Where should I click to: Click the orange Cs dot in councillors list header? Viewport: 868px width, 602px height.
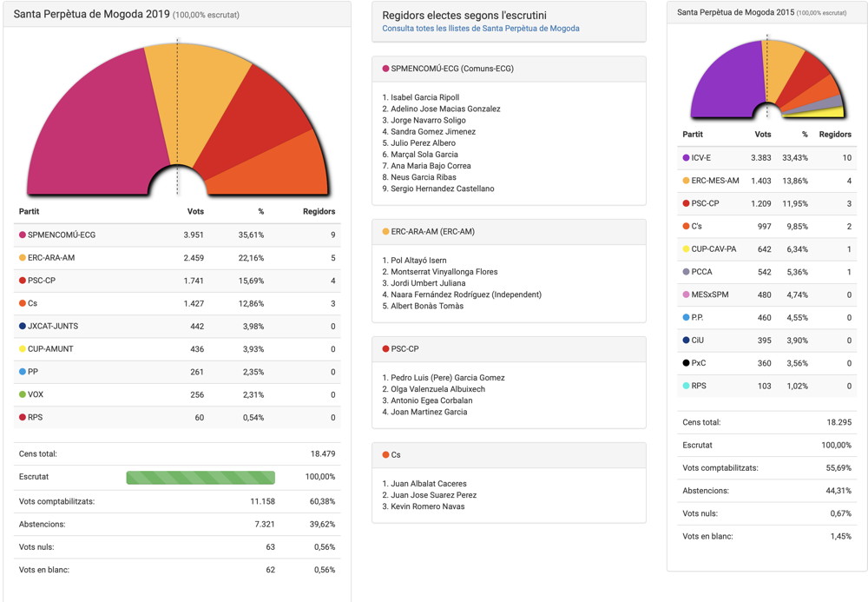coord(385,455)
